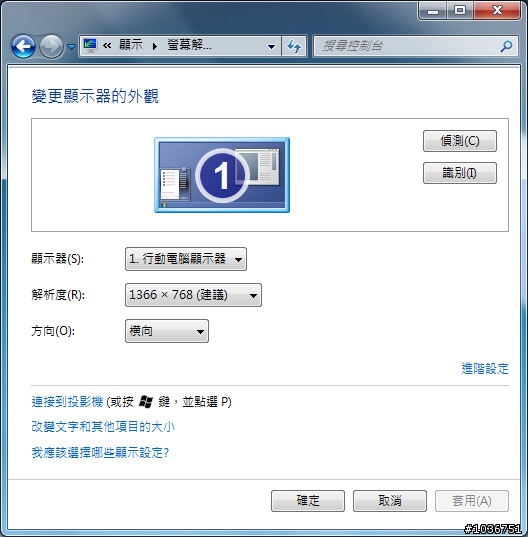
Task: Click into the 搜尋控制台 search field
Action: (x=407, y=46)
